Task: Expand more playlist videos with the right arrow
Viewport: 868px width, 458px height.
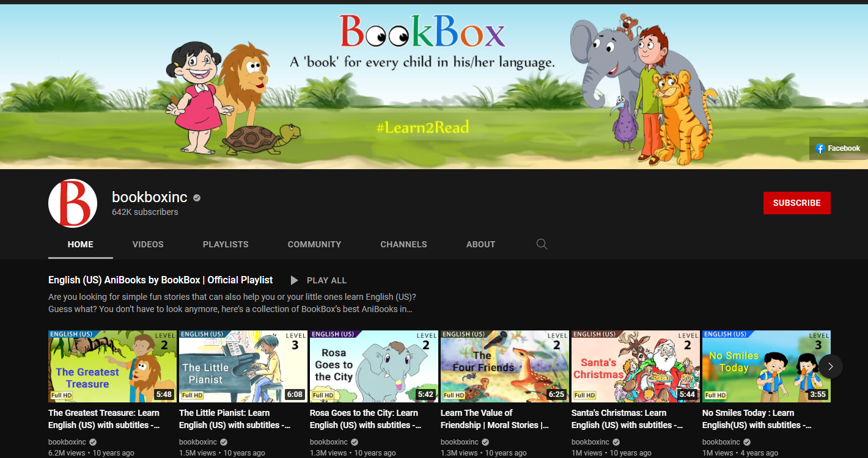Action: coord(830,366)
